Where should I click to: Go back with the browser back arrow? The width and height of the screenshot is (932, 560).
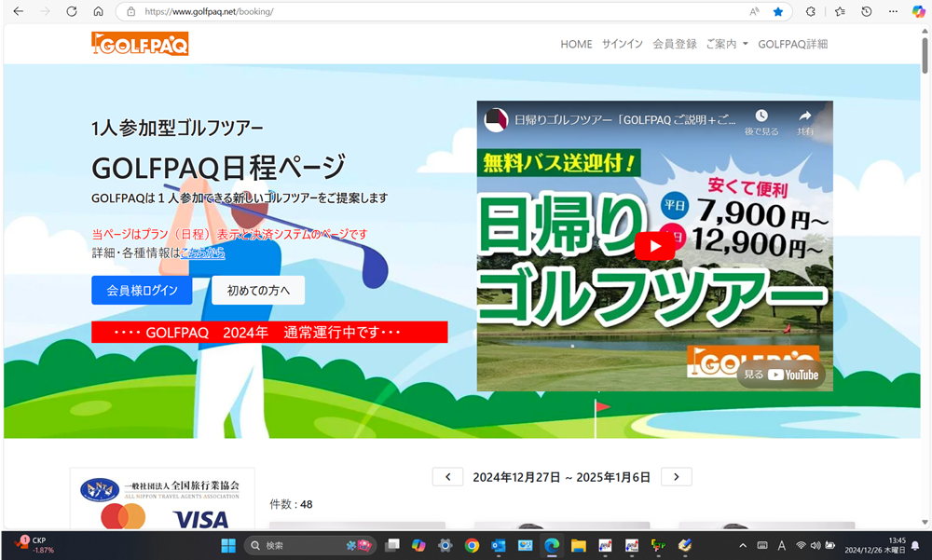(19, 11)
